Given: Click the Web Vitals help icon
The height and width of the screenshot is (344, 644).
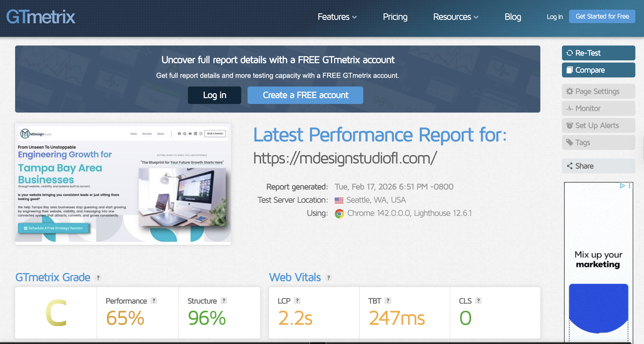Looking at the screenshot, I should 328,278.
